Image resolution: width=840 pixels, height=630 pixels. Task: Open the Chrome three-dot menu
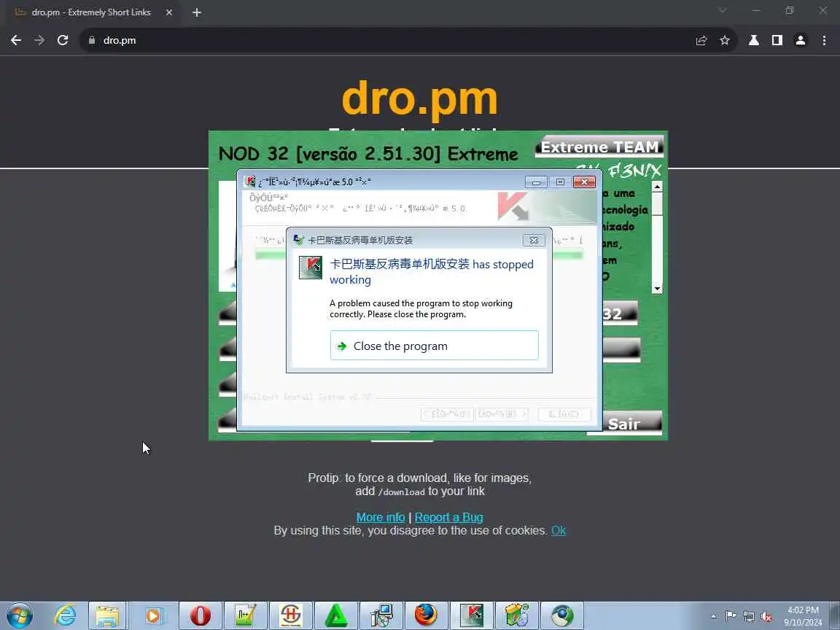click(824, 40)
